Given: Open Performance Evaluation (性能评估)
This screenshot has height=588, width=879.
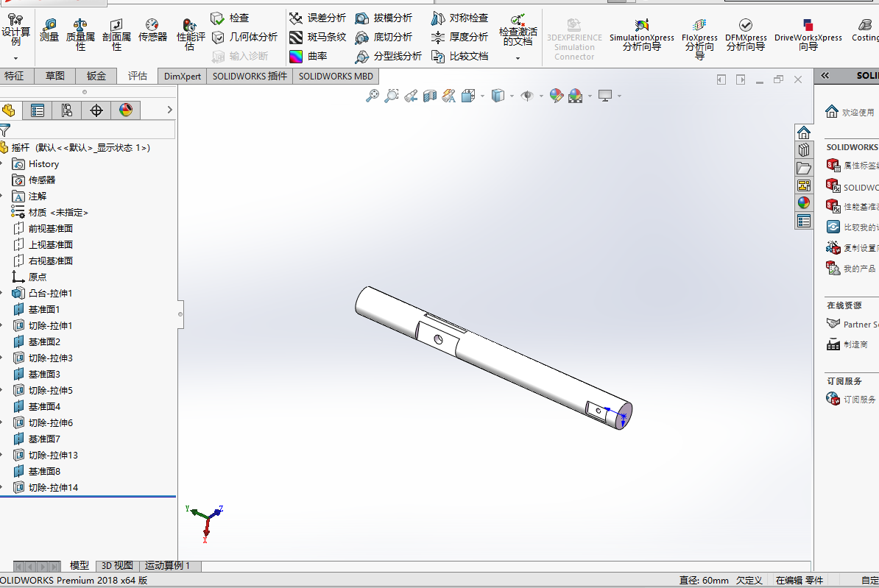Looking at the screenshot, I should (191, 35).
